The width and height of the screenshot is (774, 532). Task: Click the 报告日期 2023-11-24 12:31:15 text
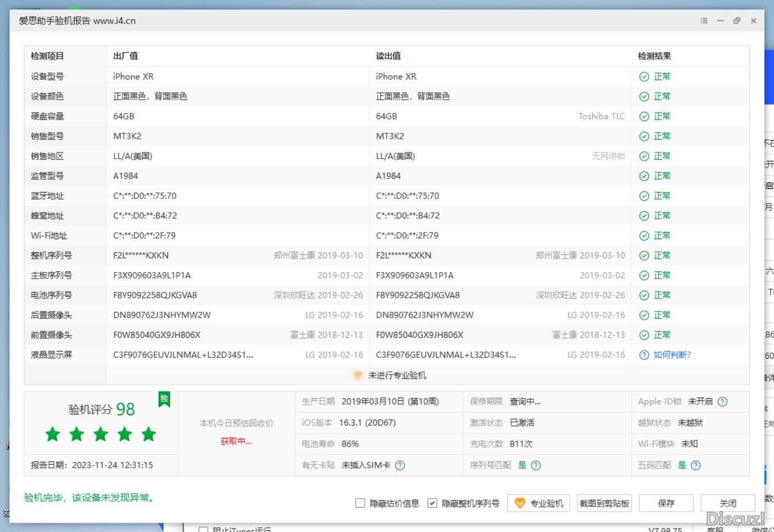[x=92, y=465]
